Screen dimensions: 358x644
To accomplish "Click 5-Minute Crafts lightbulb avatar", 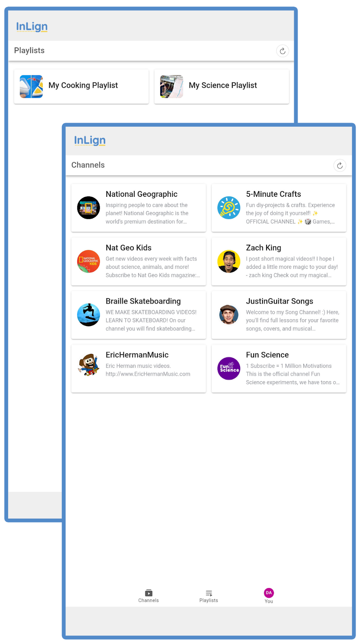I will (x=229, y=208).
